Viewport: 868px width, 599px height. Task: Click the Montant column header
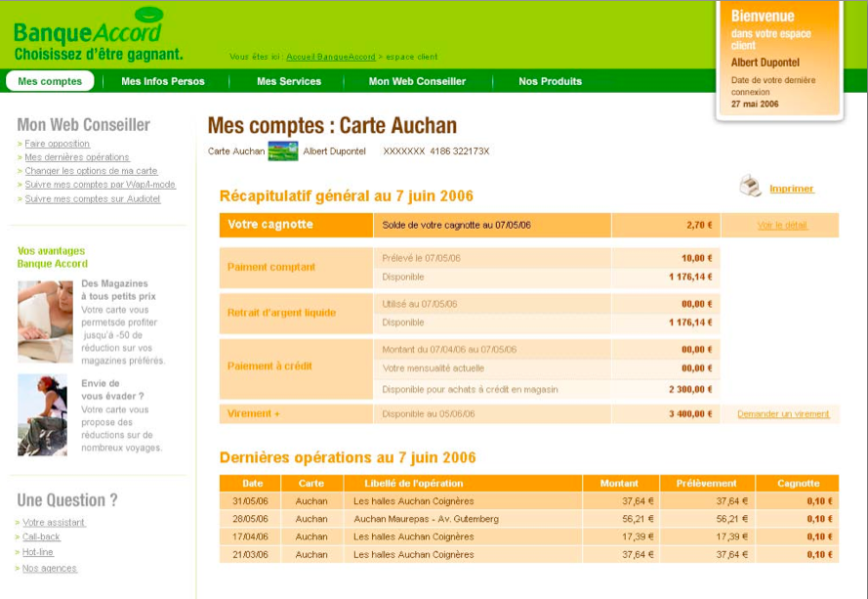[619, 483]
